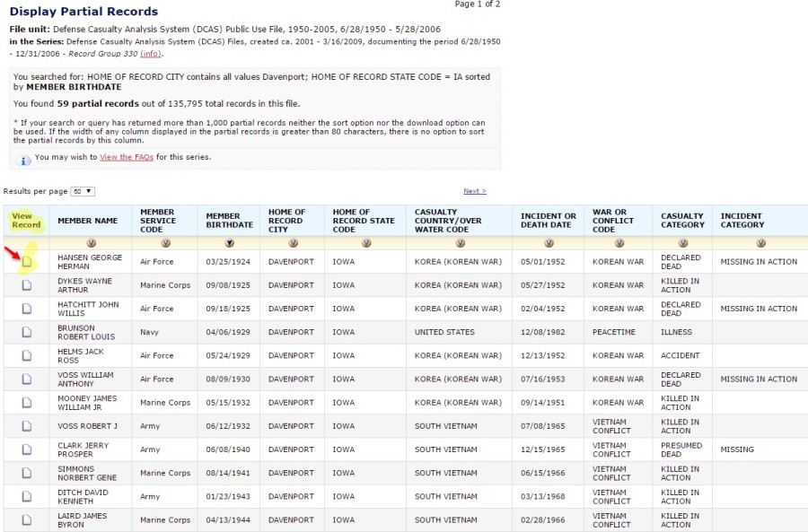Go to Next page of results

(x=474, y=191)
